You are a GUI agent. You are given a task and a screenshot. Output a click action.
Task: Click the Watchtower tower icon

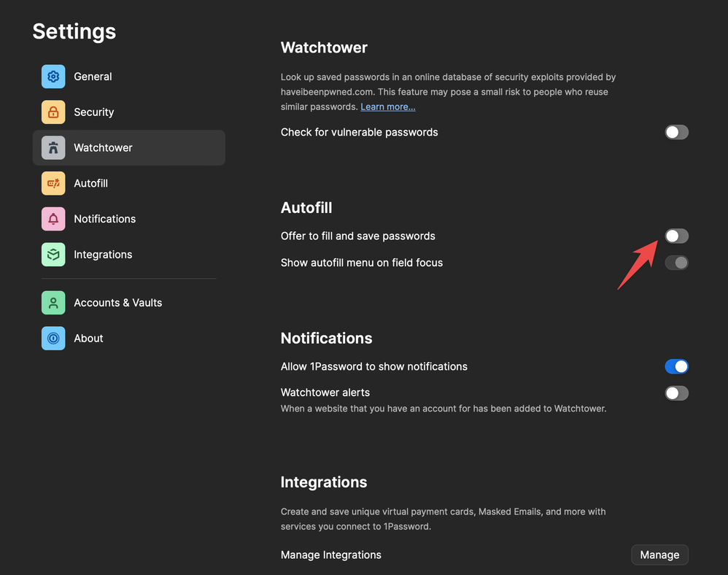tap(53, 148)
